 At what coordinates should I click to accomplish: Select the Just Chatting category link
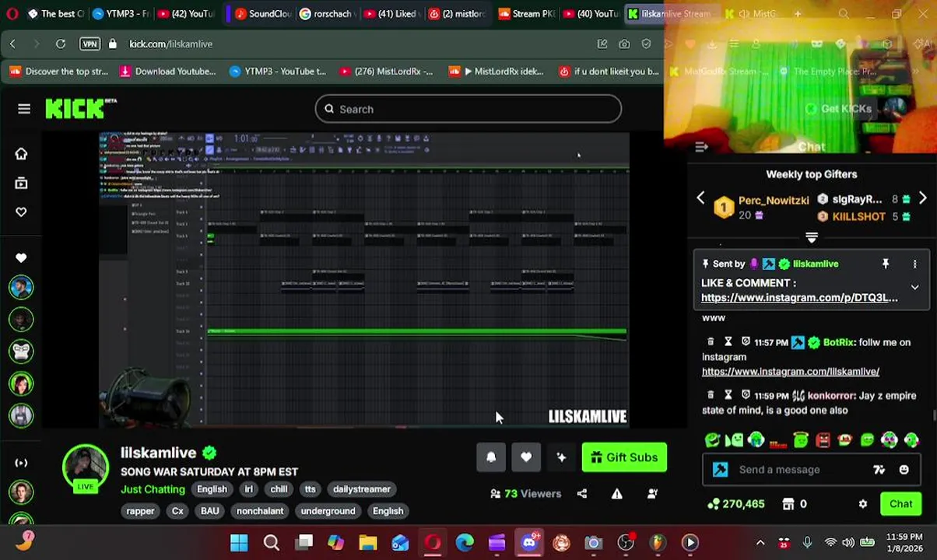pos(153,489)
